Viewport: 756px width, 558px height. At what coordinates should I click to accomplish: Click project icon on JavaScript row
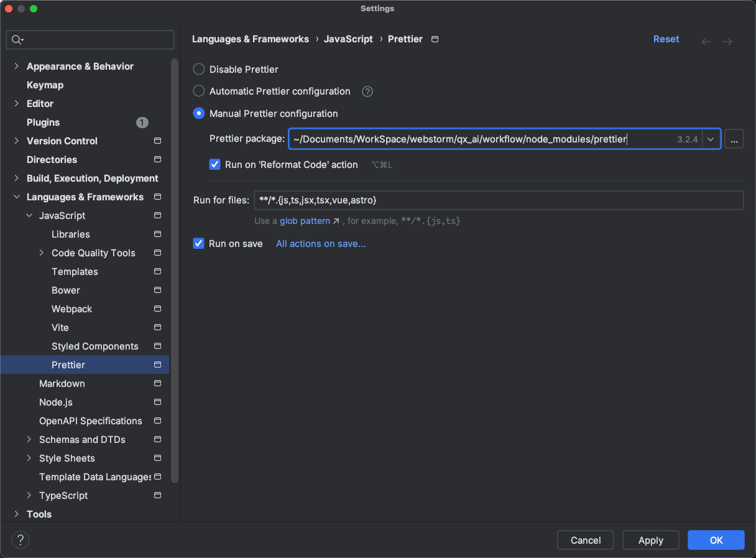click(157, 216)
